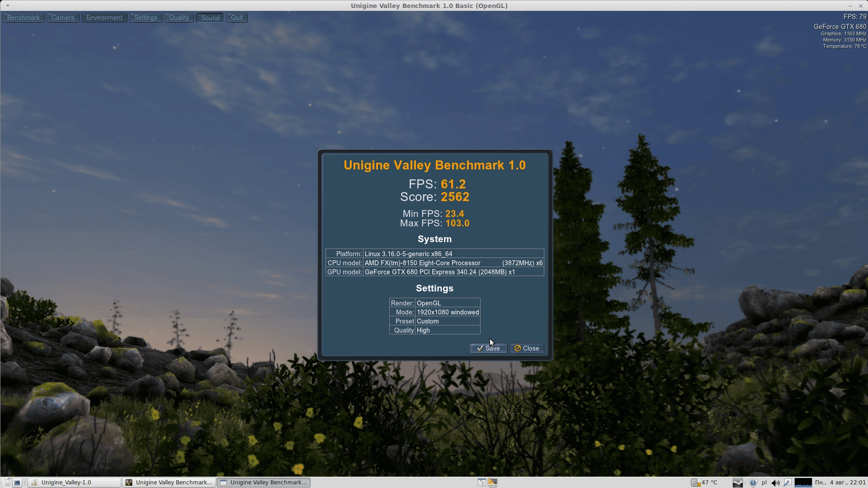The image size is (868, 488).
Task: Click the volume speaker tray icon
Action: 775,482
